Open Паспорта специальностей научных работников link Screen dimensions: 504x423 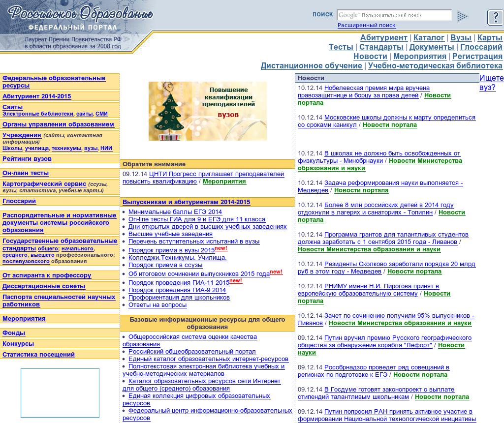pyautogui.click(x=59, y=301)
